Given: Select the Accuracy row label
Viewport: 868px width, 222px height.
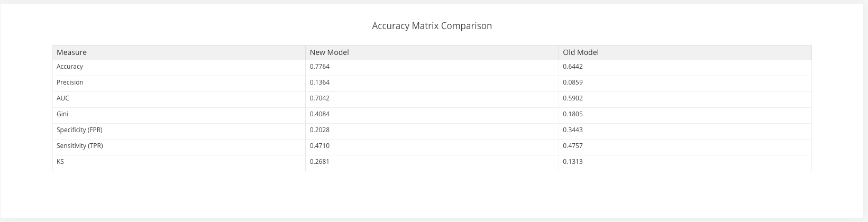Looking at the screenshot, I should coord(70,67).
